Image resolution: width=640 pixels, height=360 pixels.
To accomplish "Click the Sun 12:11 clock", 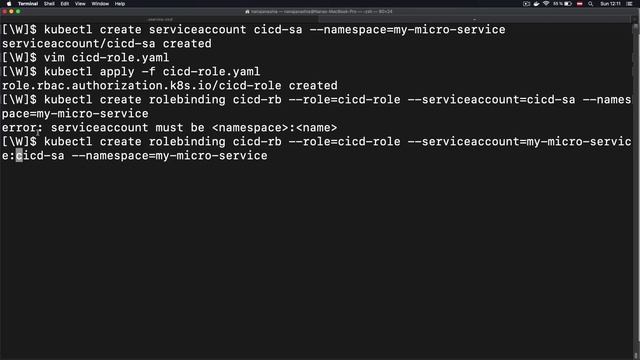I will pyautogui.click(x=610, y=4).
